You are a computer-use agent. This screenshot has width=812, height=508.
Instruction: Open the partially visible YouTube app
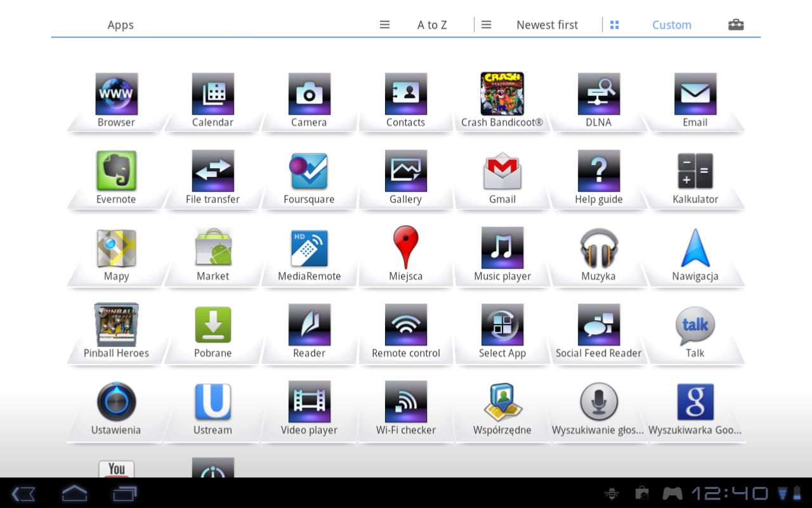pos(116,469)
